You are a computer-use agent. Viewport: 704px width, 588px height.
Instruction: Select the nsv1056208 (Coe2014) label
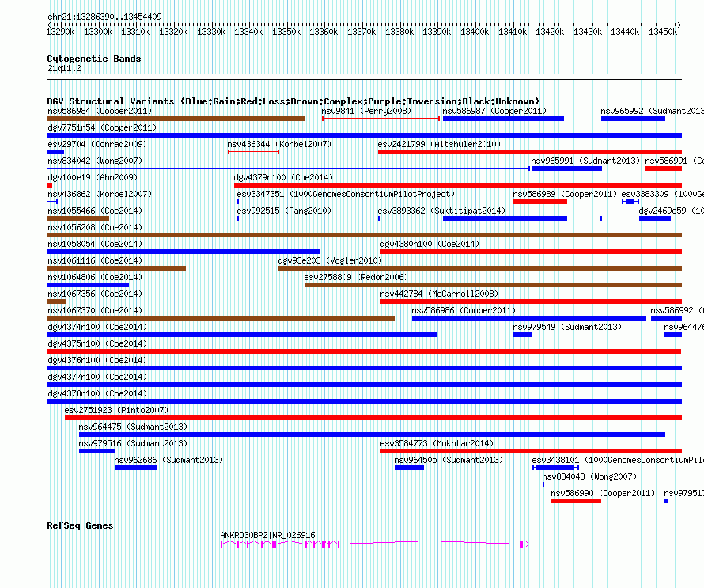[x=95, y=227]
